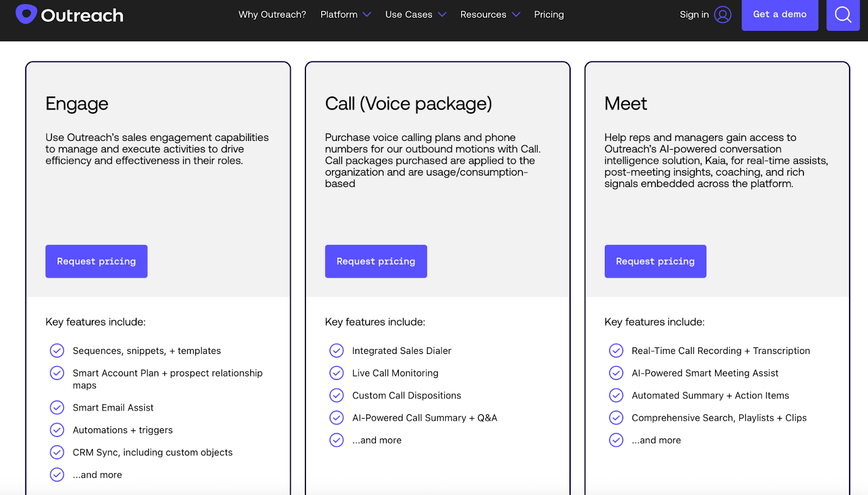Open the Use Cases menu label

tap(409, 15)
